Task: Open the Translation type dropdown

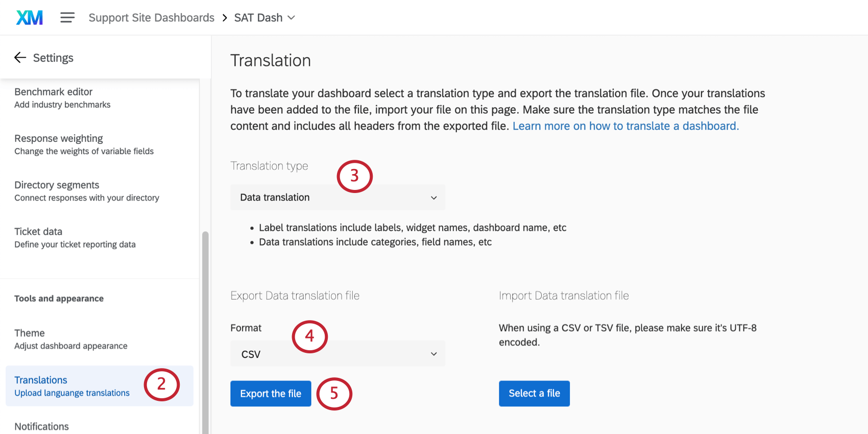Action: pyautogui.click(x=337, y=198)
